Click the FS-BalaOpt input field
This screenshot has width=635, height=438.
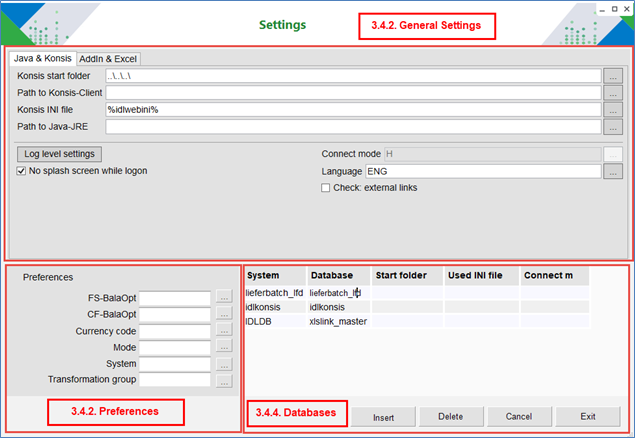pos(175,298)
